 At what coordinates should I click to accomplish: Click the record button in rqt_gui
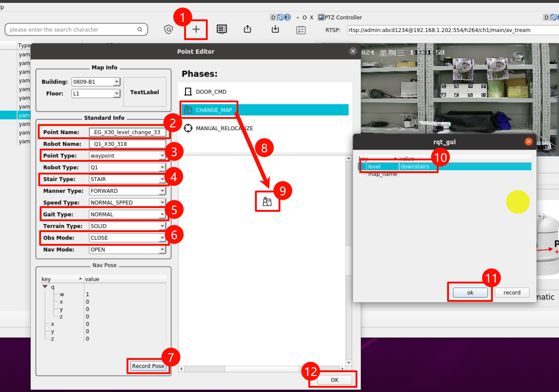pos(512,292)
